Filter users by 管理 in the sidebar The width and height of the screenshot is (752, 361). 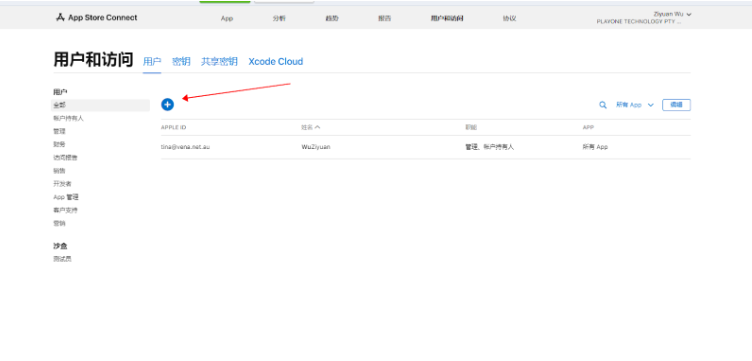pyautogui.click(x=59, y=131)
